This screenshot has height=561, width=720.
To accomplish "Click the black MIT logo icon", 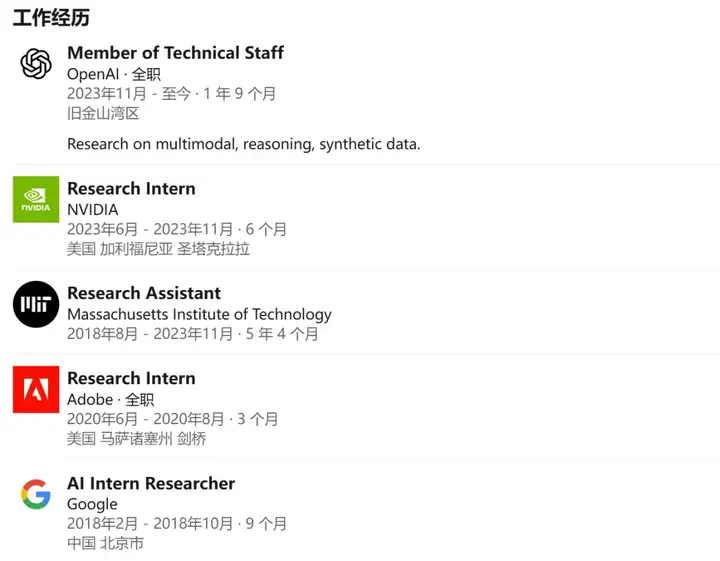I will [x=36, y=304].
